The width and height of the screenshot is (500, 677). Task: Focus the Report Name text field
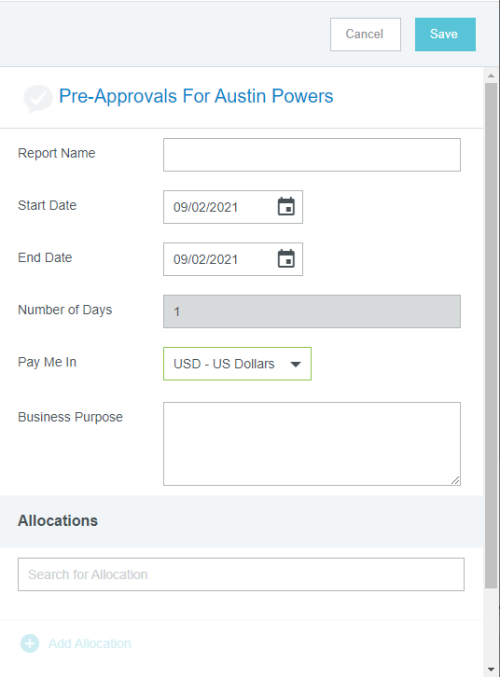(312, 155)
